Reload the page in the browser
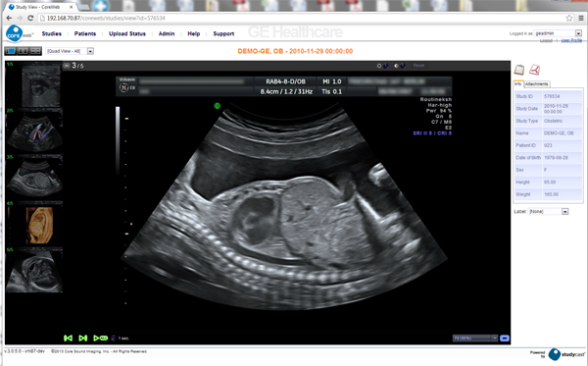The image size is (588, 366). tap(30, 18)
